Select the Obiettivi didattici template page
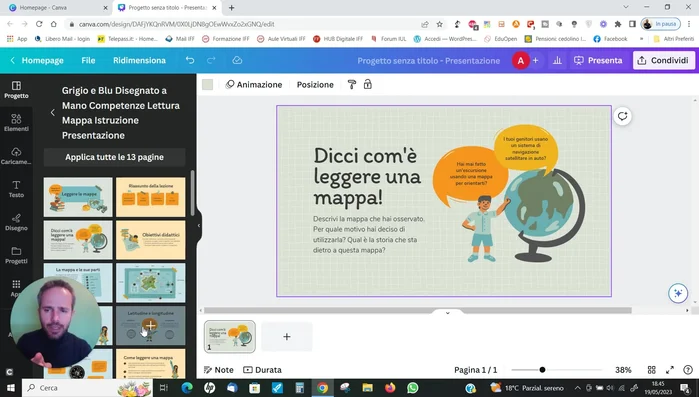This screenshot has width=699, height=397. [x=151, y=240]
